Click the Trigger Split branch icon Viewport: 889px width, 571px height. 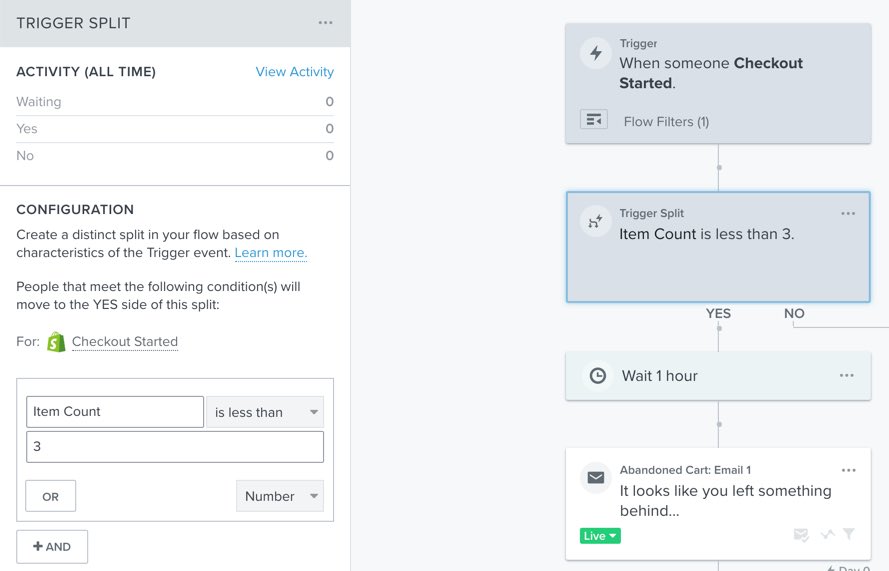point(596,222)
